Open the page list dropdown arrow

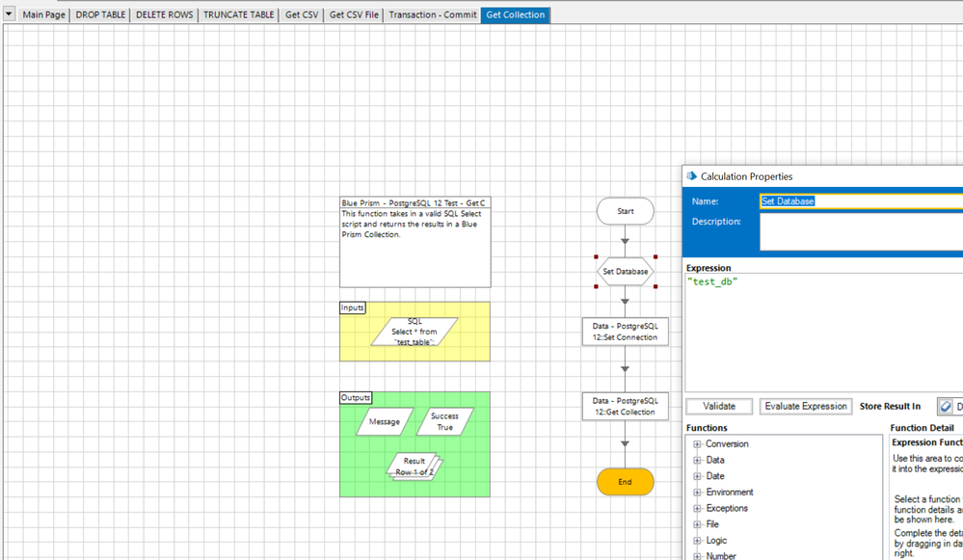[10, 14]
